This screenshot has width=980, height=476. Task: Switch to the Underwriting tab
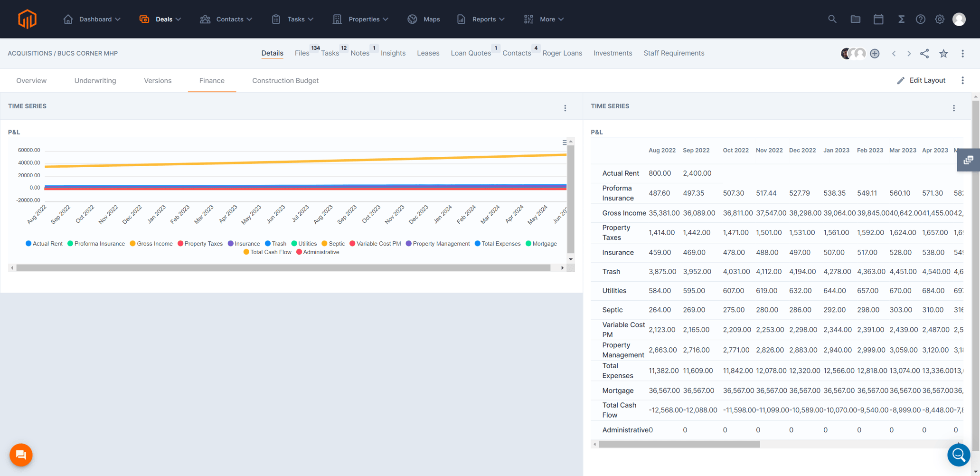coord(95,80)
